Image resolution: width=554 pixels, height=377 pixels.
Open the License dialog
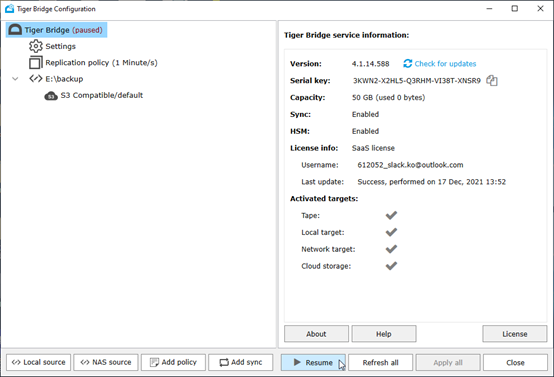point(515,334)
